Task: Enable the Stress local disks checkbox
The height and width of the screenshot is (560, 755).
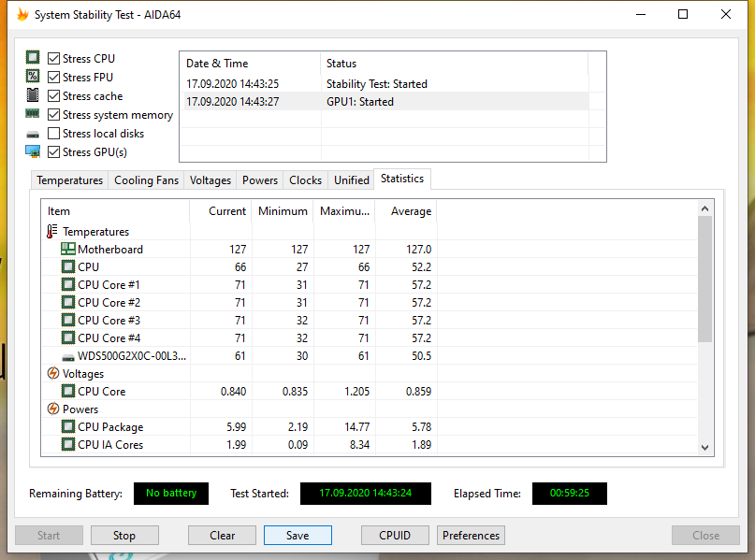Action: [x=54, y=134]
